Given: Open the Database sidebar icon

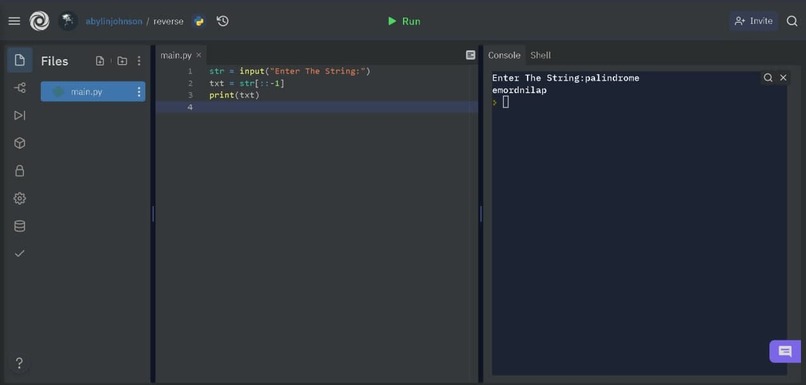Looking at the screenshot, I should click(20, 226).
